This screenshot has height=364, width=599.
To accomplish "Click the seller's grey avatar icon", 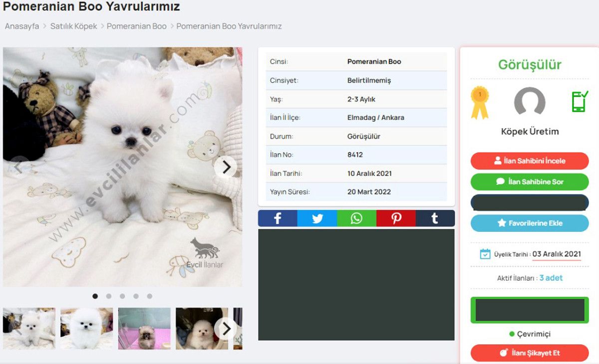I will (530, 102).
